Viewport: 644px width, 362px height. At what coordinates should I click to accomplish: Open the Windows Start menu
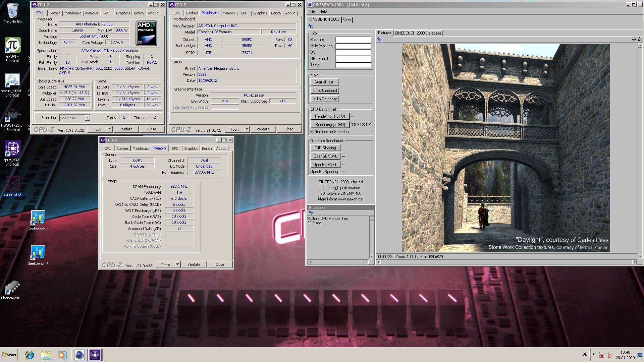click(x=9, y=355)
